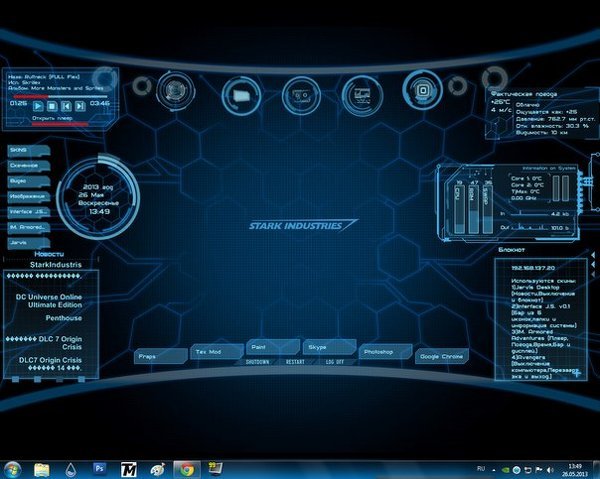Click the glowing chip icon in the top dock
The image size is (600, 479).
click(422, 92)
